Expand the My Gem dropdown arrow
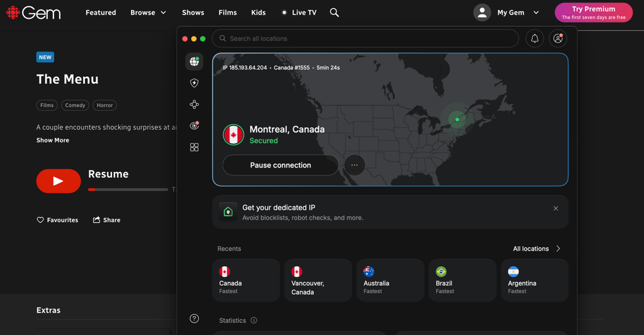The image size is (644, 335). pos(536,13)
